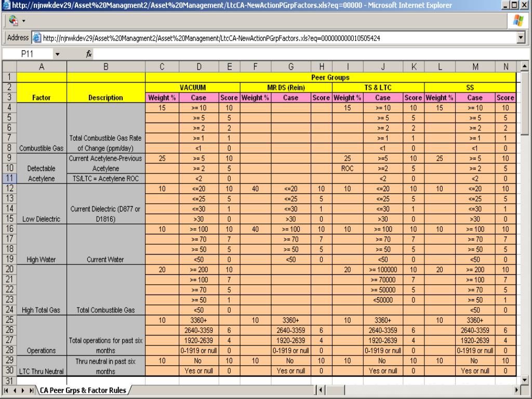
Task: Click the Combustible Gas factor cell
Action: pos(42,128)
